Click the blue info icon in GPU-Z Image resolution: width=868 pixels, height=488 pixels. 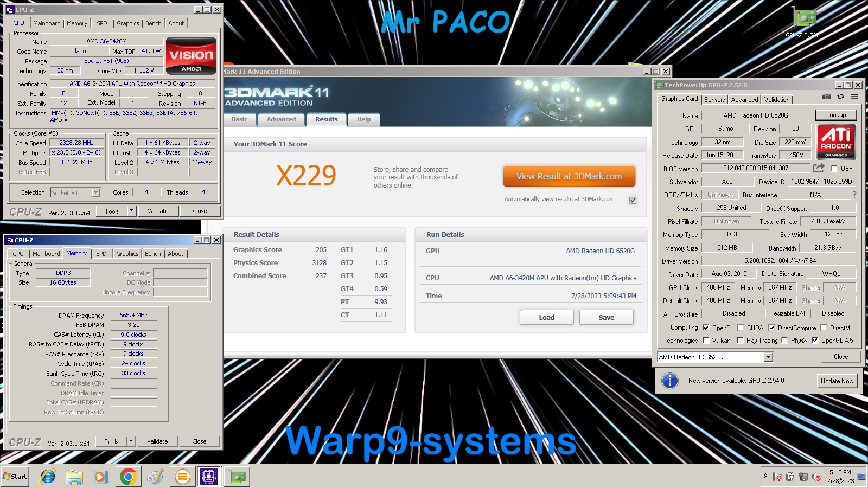(670, 381)
